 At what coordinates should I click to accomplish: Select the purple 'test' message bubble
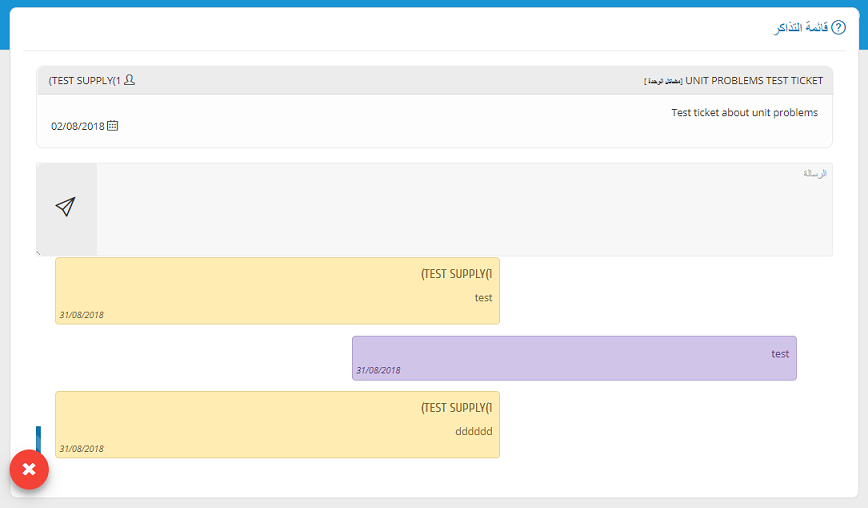click(574, 358)
